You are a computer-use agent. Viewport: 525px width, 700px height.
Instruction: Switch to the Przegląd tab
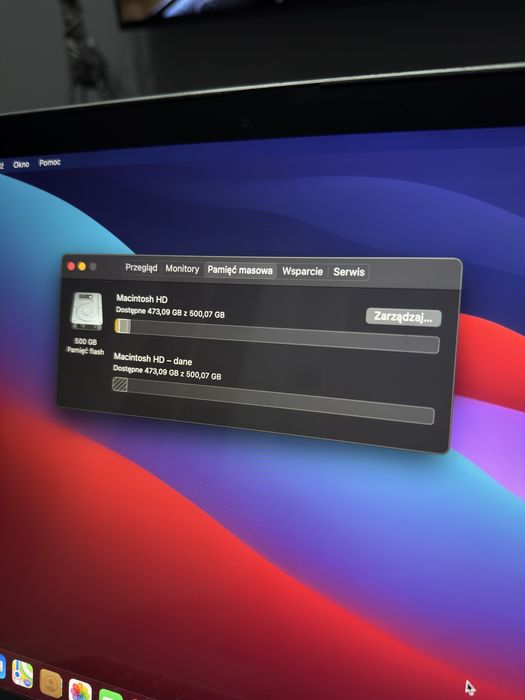141,267
